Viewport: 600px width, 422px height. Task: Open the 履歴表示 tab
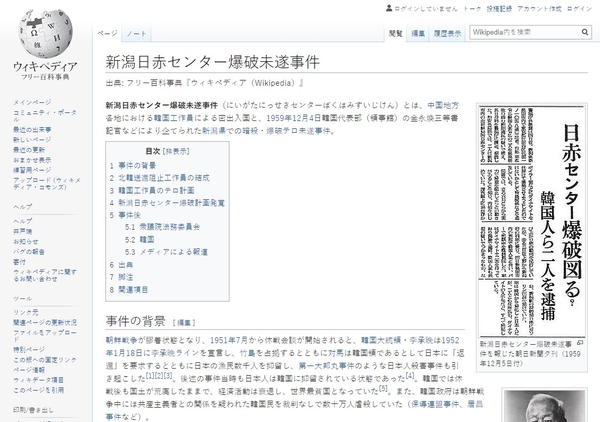coord(447,33)
